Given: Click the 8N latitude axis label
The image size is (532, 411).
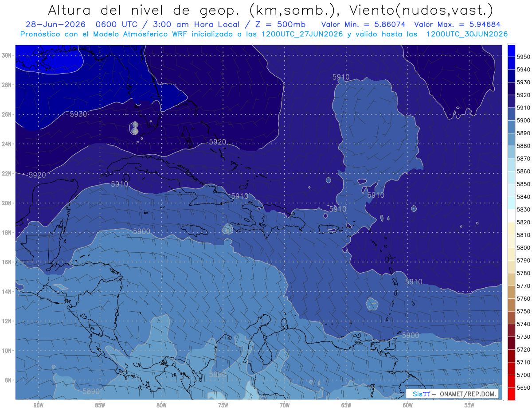Looking at the screenshot, I should [x=8, y=380].
